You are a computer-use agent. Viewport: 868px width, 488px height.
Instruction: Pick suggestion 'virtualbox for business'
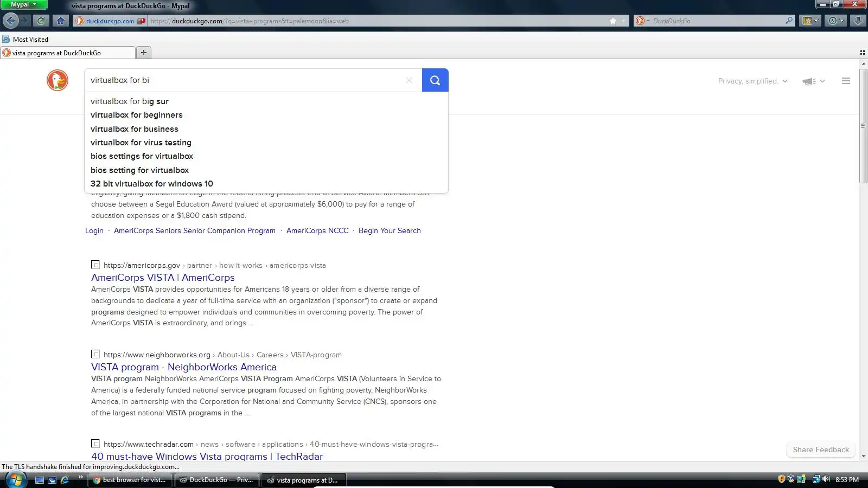(266, 129)
